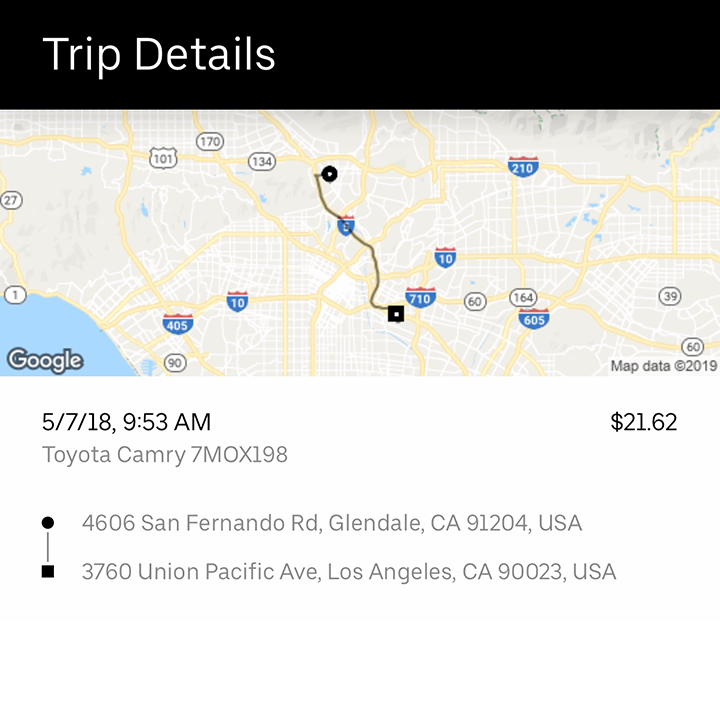Click the Interstate 605 shield icon
The image size is (720, 708).
(534, 318)
